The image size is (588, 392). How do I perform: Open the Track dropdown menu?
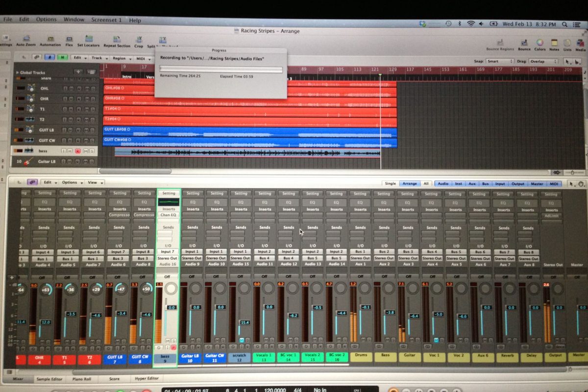coord(98,58)
